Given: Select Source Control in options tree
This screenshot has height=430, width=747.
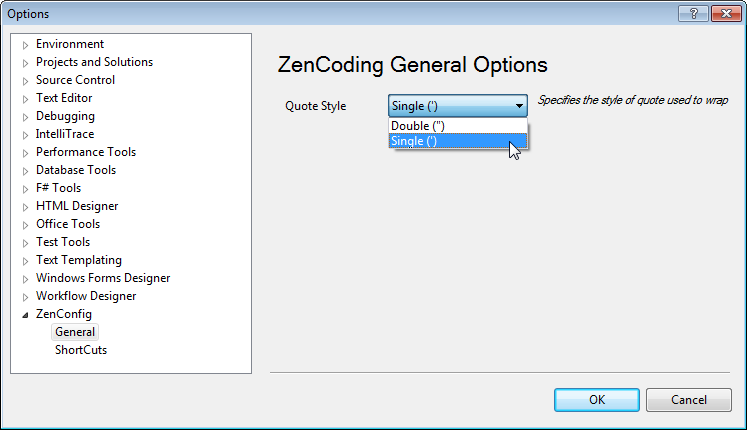Looking at the screenshot, I should [x=75, y=80].
